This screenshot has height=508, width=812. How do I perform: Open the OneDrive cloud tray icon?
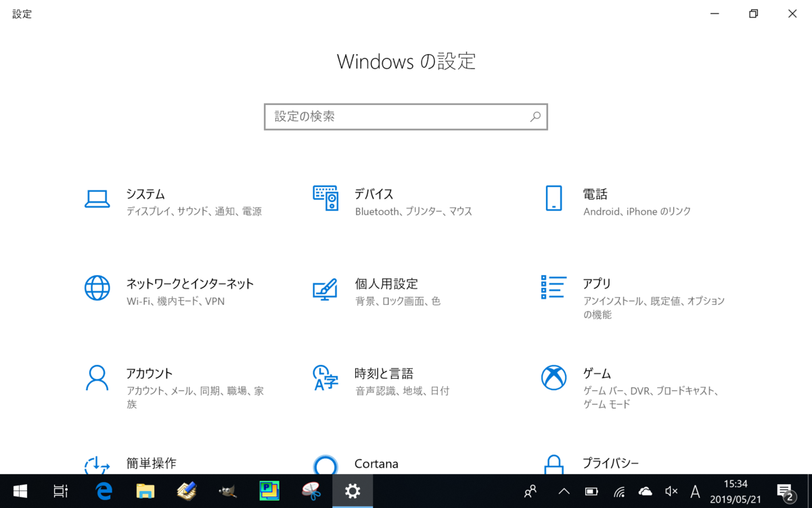[x=645, y=491]
